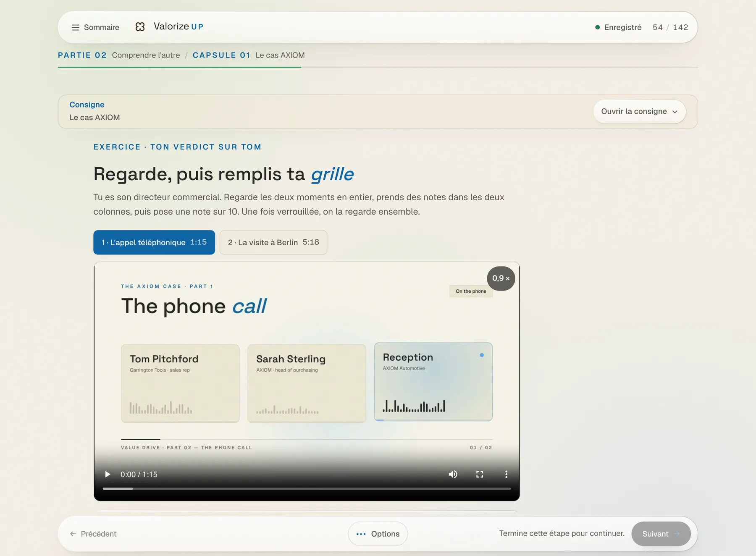Open the Sommaire hamburger menu

point(95,27)
